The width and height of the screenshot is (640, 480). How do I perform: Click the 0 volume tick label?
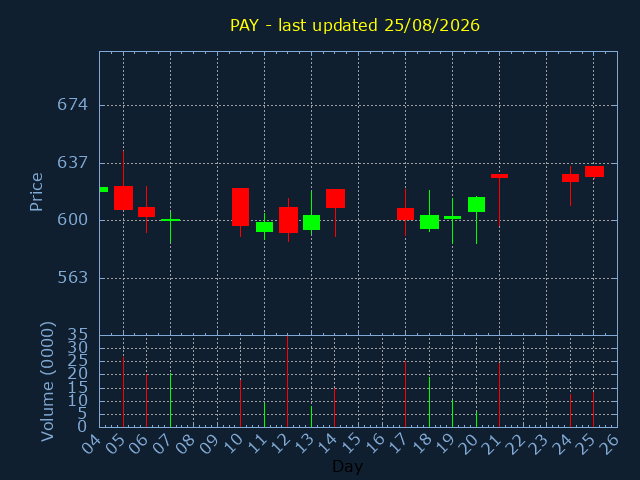click(x=82, y=427)
